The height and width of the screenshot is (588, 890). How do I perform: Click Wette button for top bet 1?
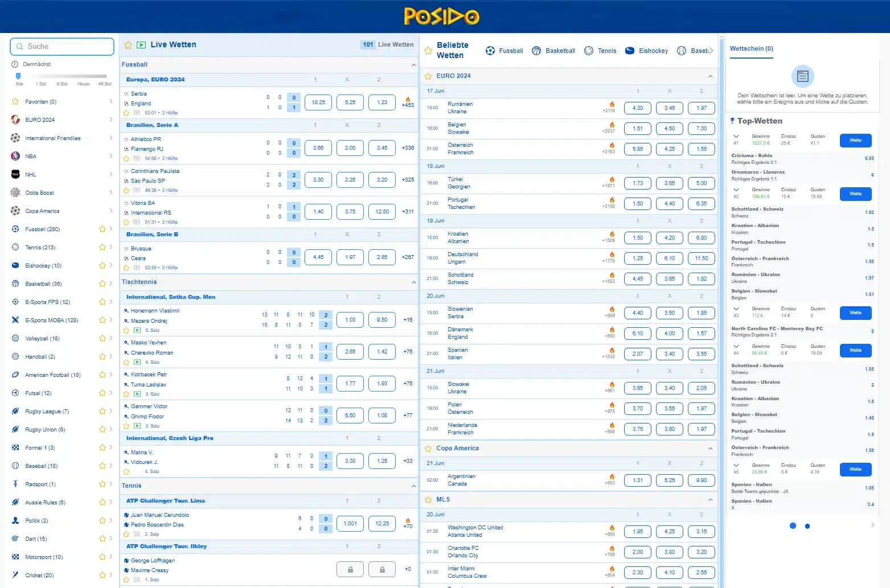pos(856,140)
